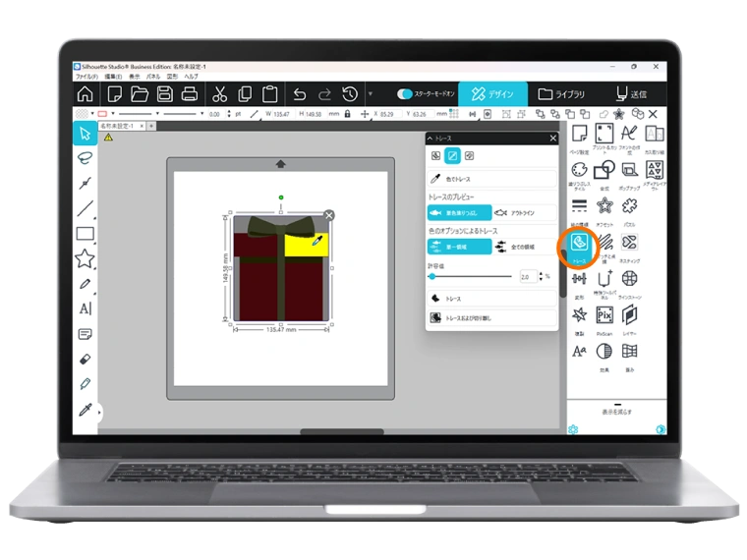The height and width of the screenshot is (560, 747).
Task: Click the Trace and Detach button
Action: point(491,318)
